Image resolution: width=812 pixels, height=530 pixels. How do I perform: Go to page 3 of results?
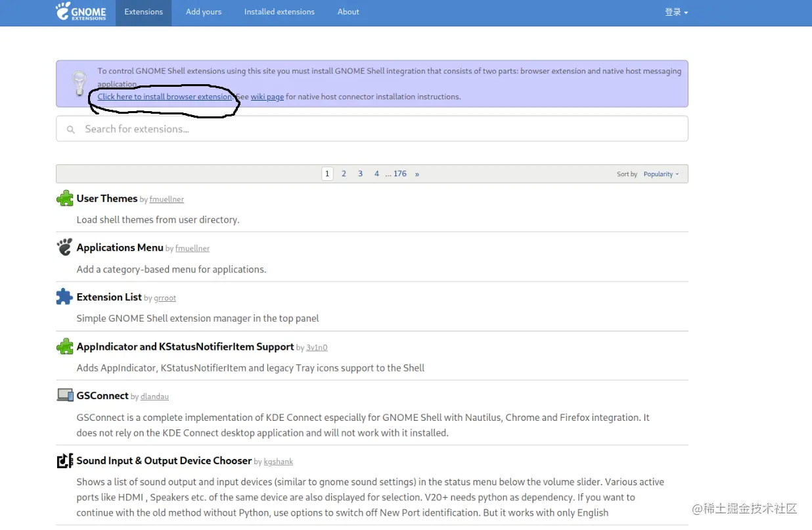[360, 174]
